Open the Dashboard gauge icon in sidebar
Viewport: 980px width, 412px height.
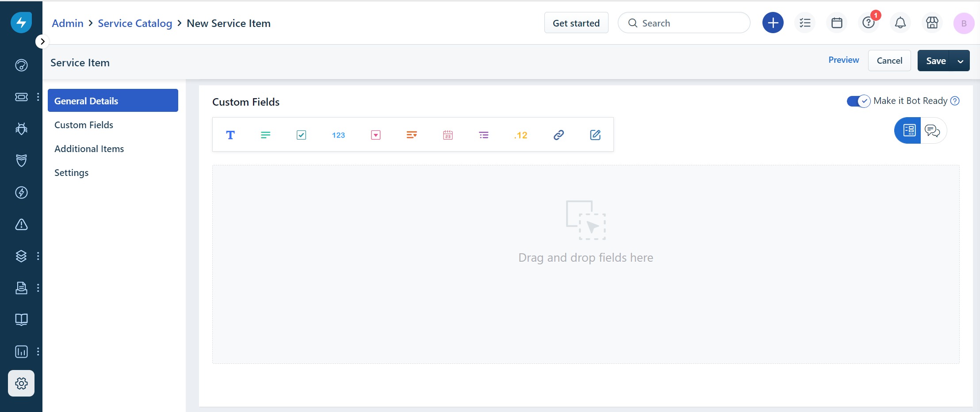point(21,65)
